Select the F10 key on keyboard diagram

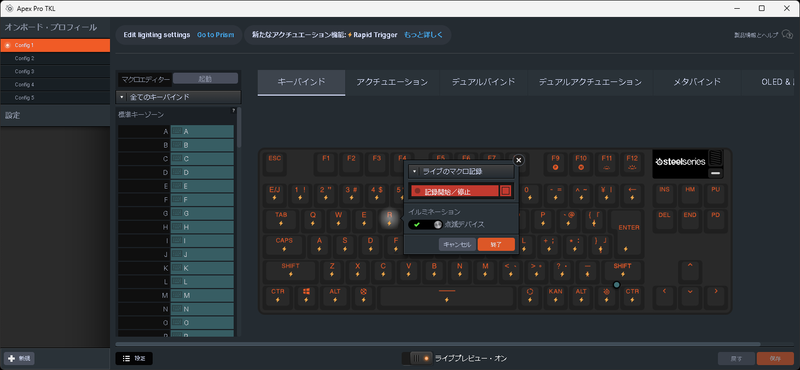click(581, 163)
